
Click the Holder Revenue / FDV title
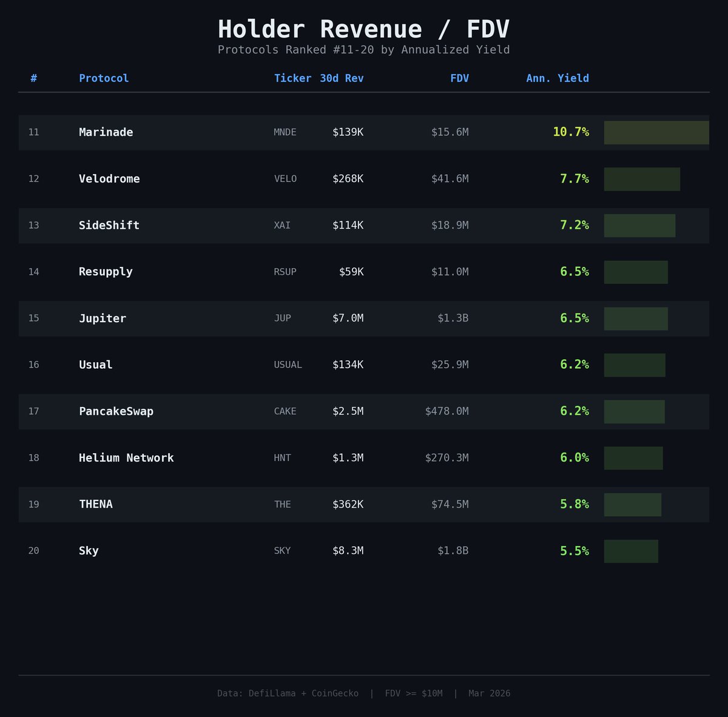364,29
